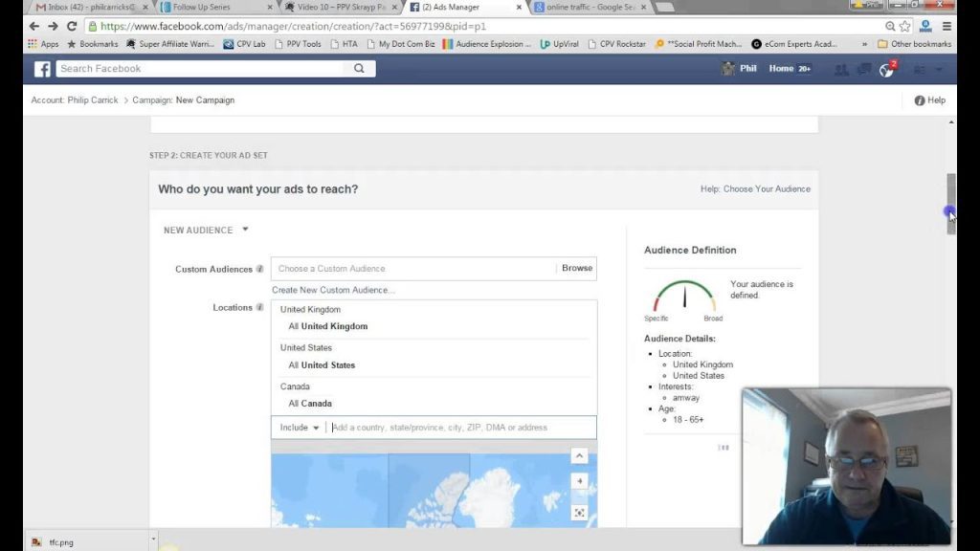
Task: Open the Chrome menu icon
Action: pos(947,26)
